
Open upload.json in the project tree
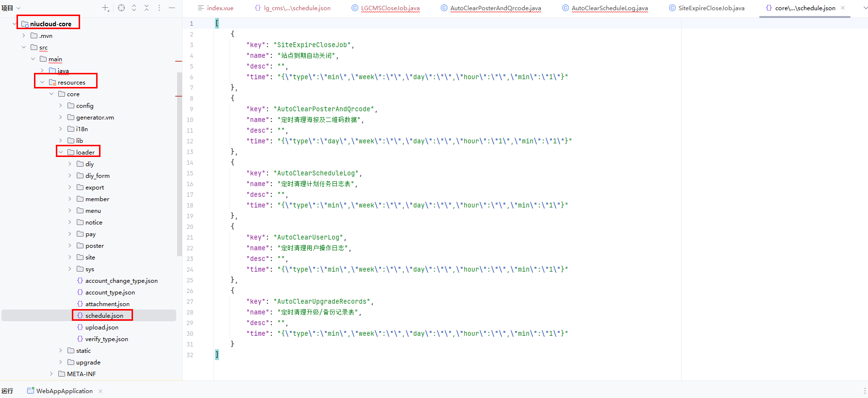(x=101, y=328)
